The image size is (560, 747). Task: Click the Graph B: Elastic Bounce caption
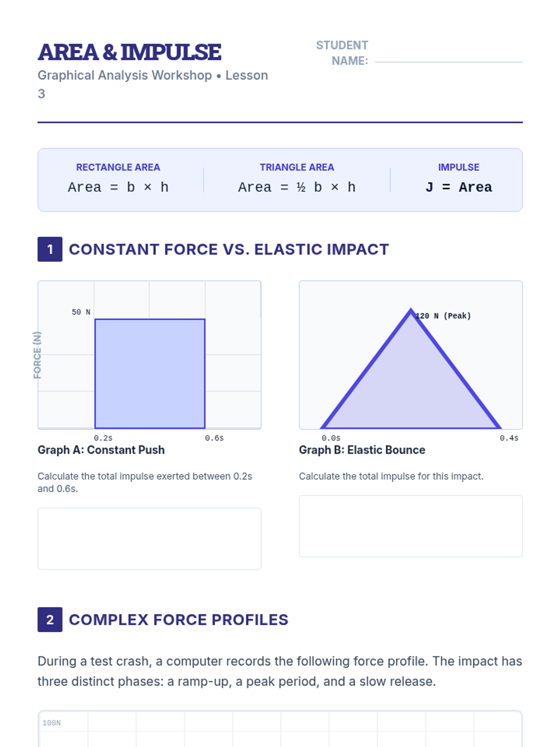(362, 450)
